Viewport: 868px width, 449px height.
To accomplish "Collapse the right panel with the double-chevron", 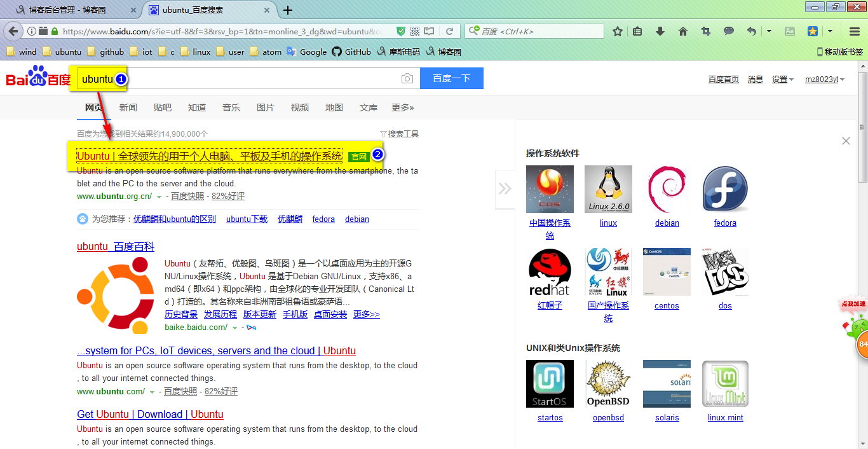I will click(x=505, y=188).
